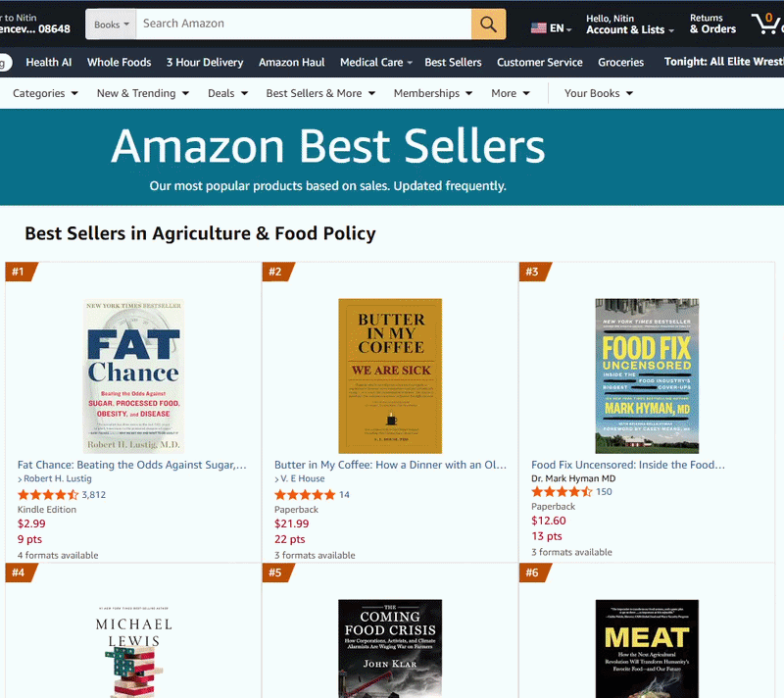
Task: Open Whole Foods in navigation bar
Action: [119, 63]
